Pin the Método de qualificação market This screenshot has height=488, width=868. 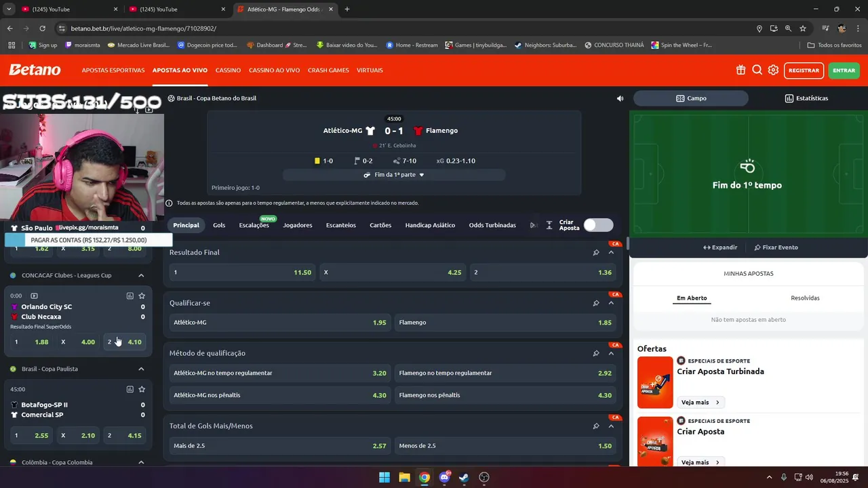tap(596, 353)
